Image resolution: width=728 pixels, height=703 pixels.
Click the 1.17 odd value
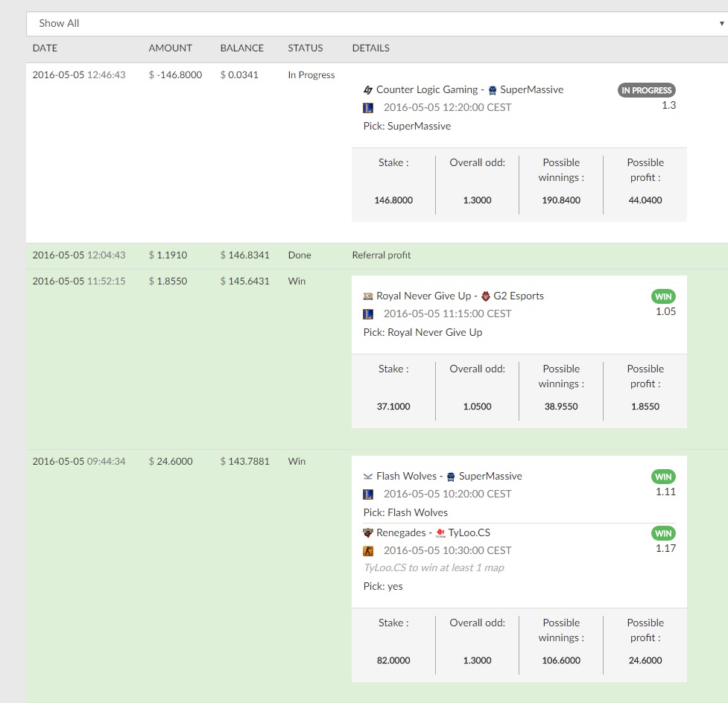click(665, 549)
